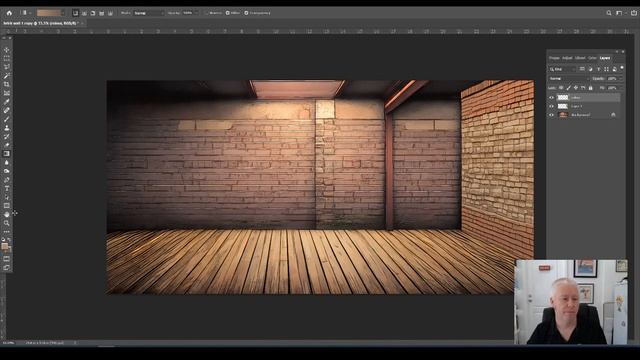Toggle lock all padlock icon
This screenshot has height=360, width=640.
(591, 88)
